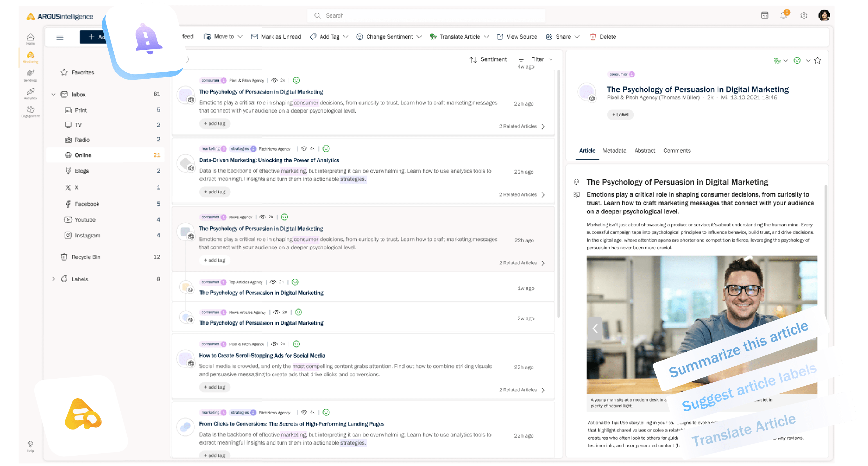The height and width of the screenshot is (466, 868).
Task: Expand the Labels section
Action: (53, 279)
